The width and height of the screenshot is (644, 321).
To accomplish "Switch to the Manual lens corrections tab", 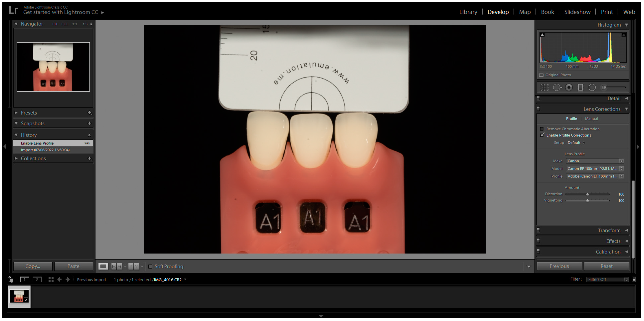I will coord(591,119).
